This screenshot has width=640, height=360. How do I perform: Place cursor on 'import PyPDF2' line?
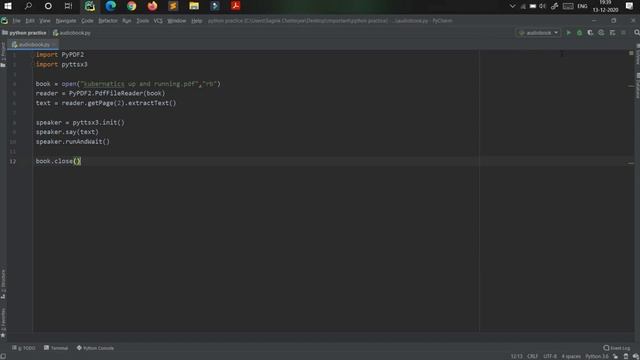click(60, 55)
